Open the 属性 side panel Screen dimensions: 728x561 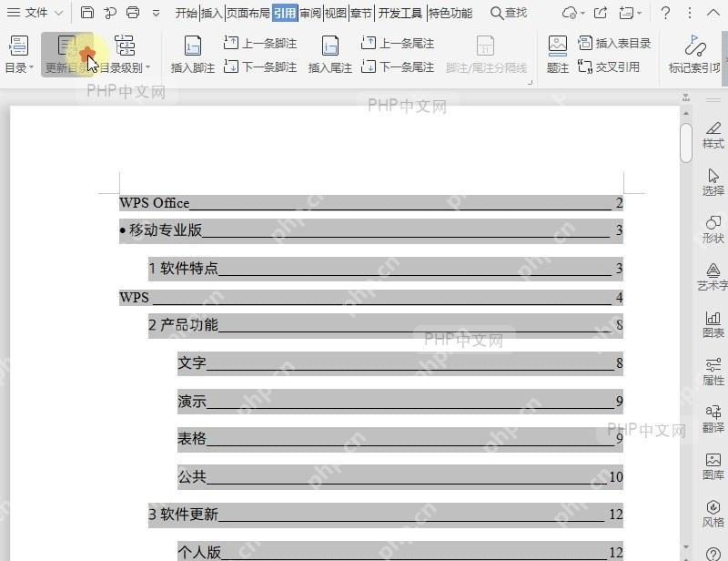[x=713, y=372]
